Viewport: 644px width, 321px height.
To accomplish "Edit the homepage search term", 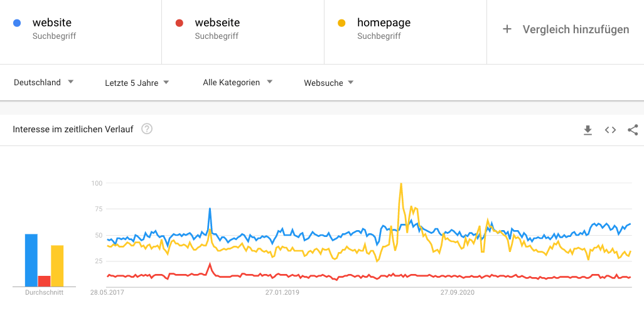I will pyautogui.click(x=384, y=23).
